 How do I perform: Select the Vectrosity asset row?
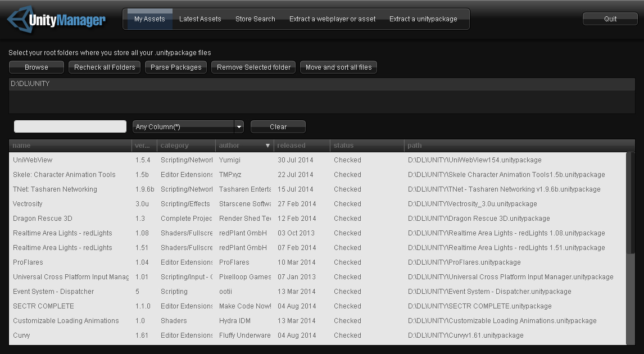[x=318, y=204]
